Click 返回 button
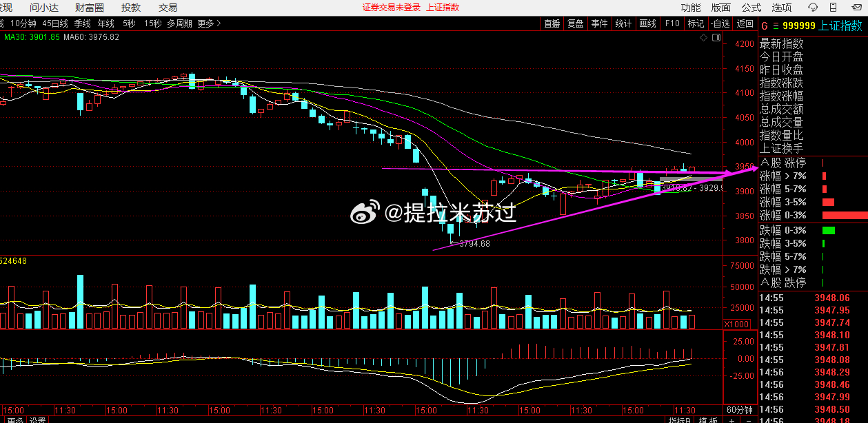868x423 pixels. [745, 23]
